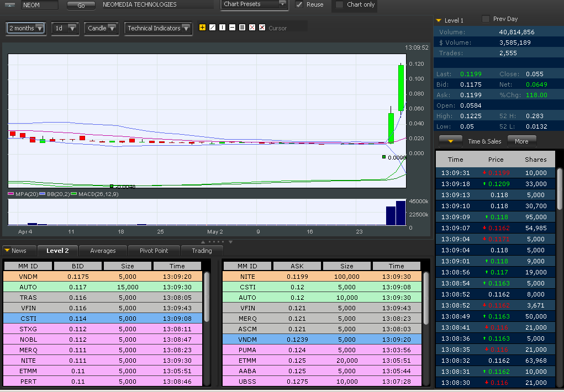The image size is (564, 392).
Task: Select the horizontal line drawing tool
Action: pos(232,28)
